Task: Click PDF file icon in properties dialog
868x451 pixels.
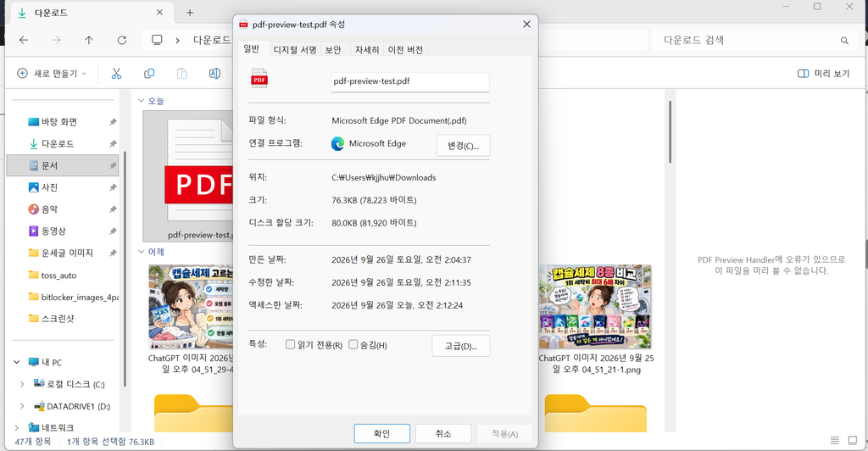Action: 259,79
